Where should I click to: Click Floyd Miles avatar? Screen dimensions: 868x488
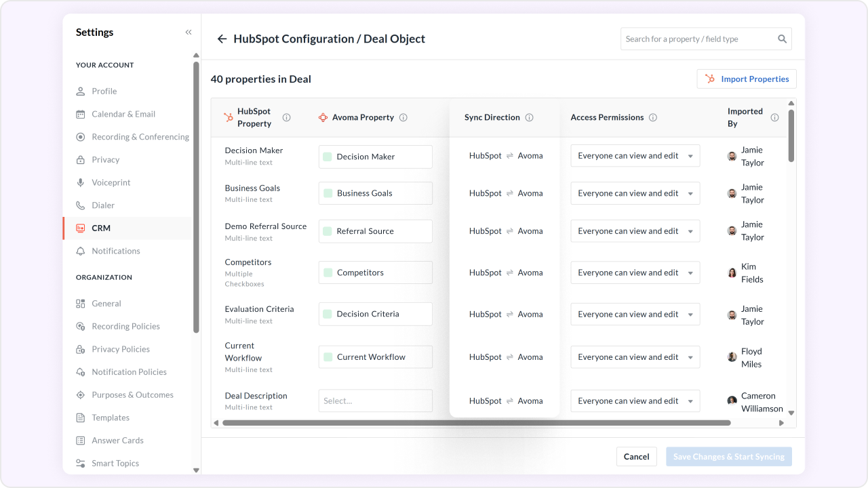732,357
